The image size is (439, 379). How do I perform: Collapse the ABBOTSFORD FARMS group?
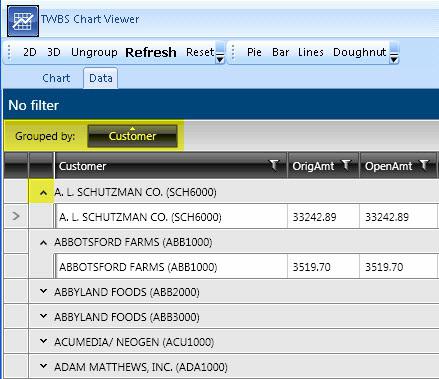43,243
